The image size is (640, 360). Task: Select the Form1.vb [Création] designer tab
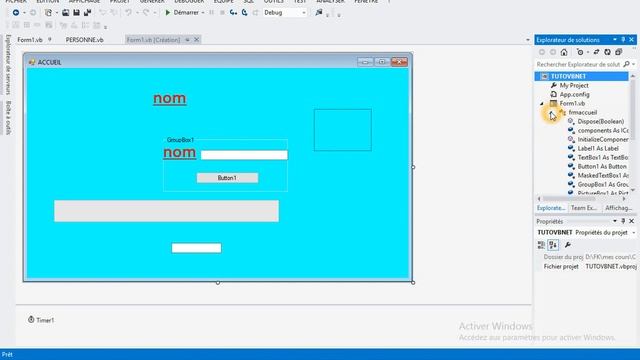[153, 40]
